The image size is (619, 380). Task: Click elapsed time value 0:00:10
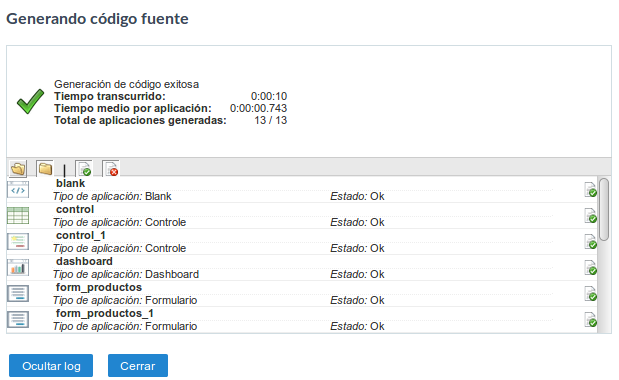coord(269,96)
